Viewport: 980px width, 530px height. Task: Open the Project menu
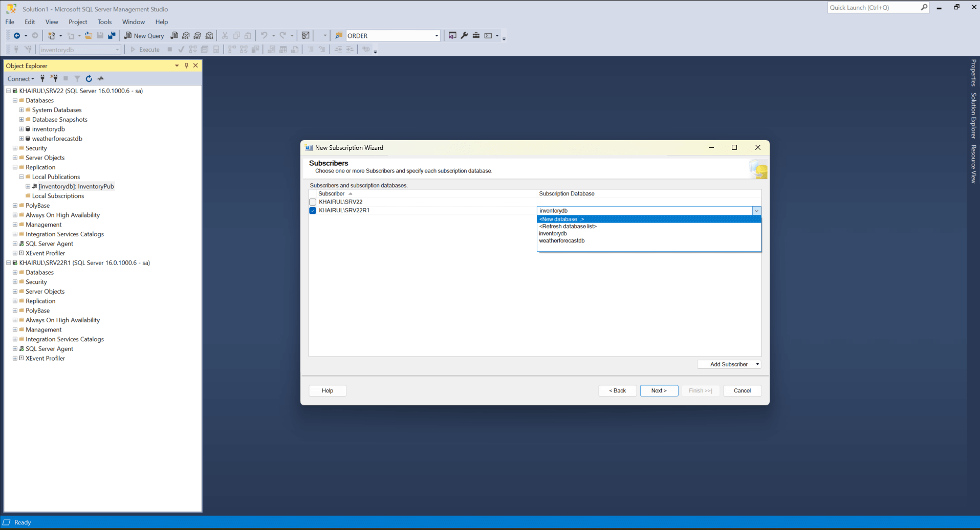click(x=78, y=22)
